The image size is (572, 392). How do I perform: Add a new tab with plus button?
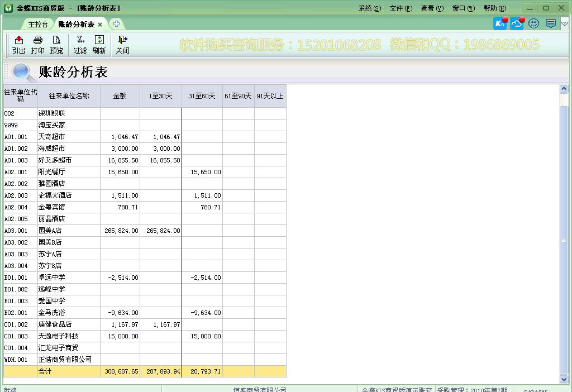[x=116, y=24]
